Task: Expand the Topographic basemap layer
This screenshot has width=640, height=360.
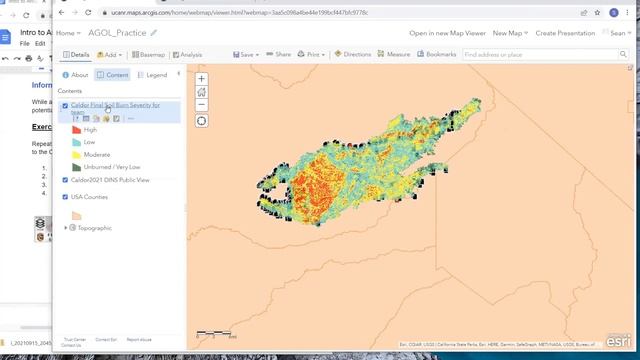Action: click(x=66, y=228)
